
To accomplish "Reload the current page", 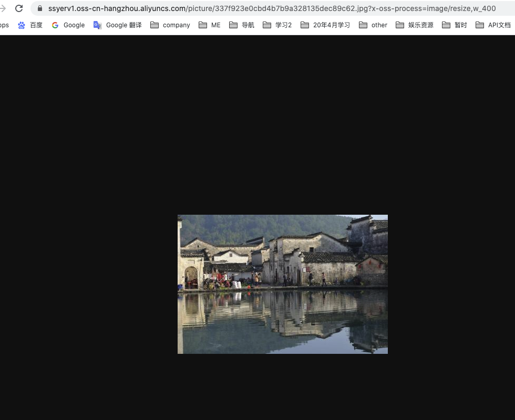I will coord(19,8).
